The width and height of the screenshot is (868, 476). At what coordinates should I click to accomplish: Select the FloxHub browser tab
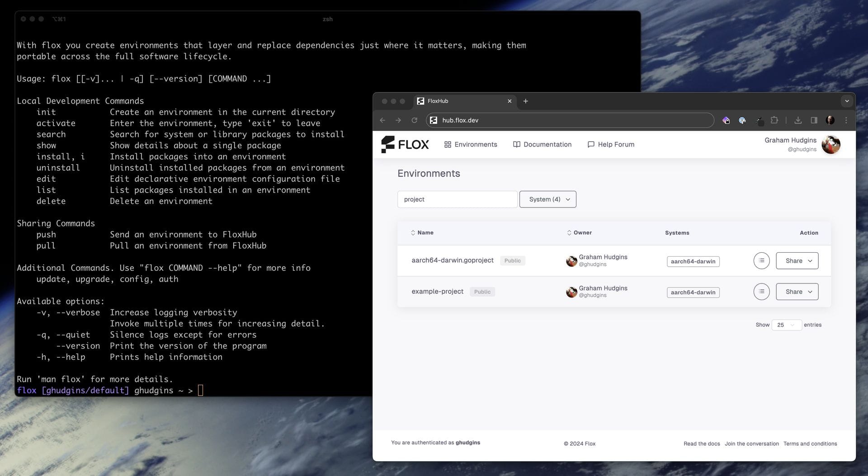[x=457, y=101]
